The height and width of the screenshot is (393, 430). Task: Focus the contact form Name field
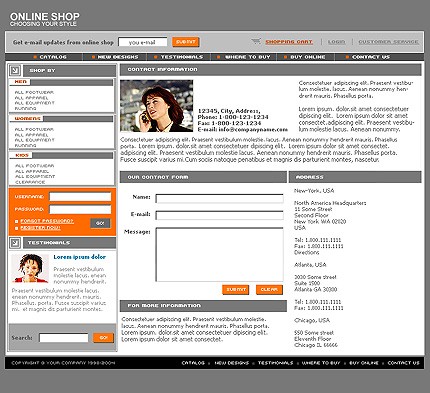[x=219, y=199]
